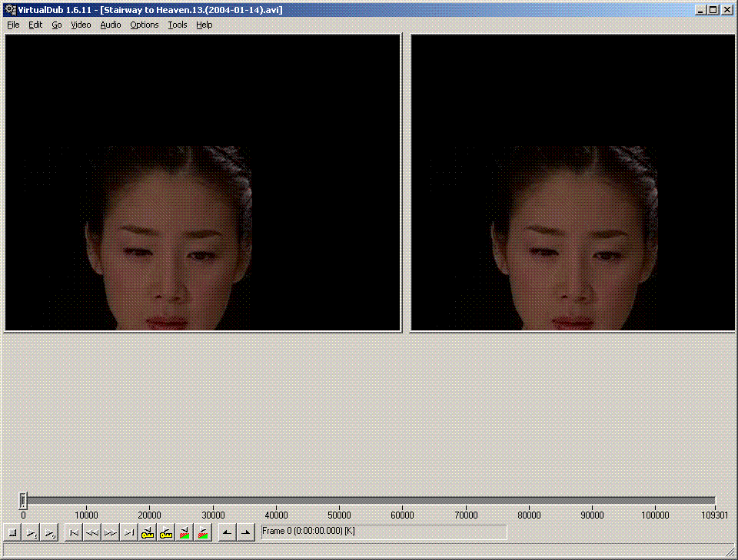Click the timeline at frame 50000
Screen dimensions: 738x560
[339, 515]
